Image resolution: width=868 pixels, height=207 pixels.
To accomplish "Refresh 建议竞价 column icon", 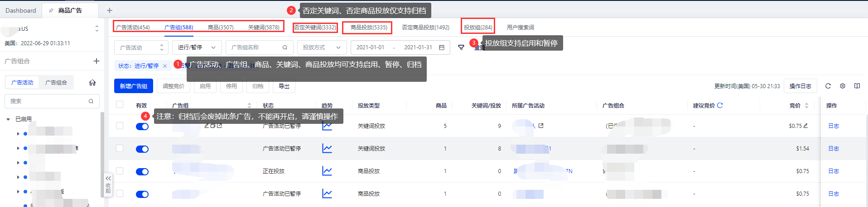I will (720, 105).
